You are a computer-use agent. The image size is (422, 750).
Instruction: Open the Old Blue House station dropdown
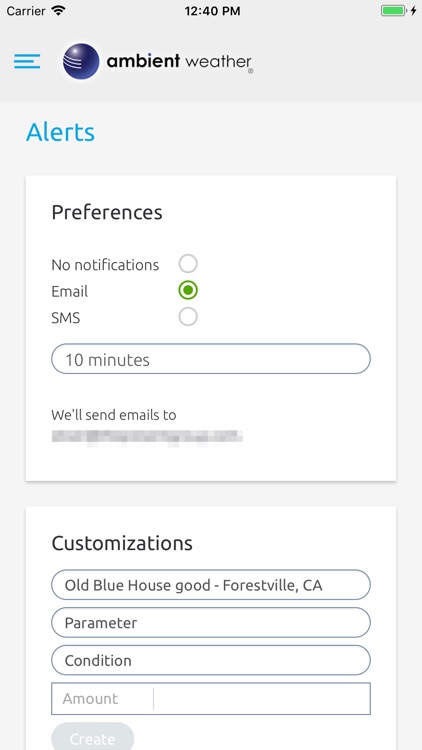pyautogui.click(x=211, y=585)
